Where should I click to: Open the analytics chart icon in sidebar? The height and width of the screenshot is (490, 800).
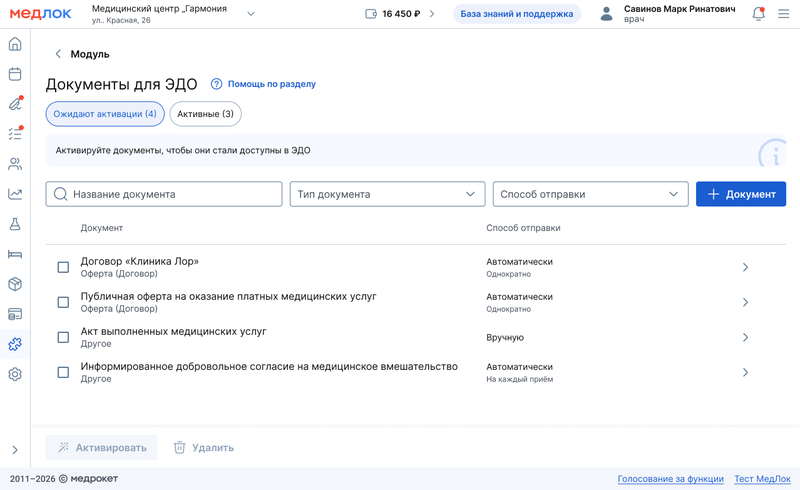click(15, 194)
